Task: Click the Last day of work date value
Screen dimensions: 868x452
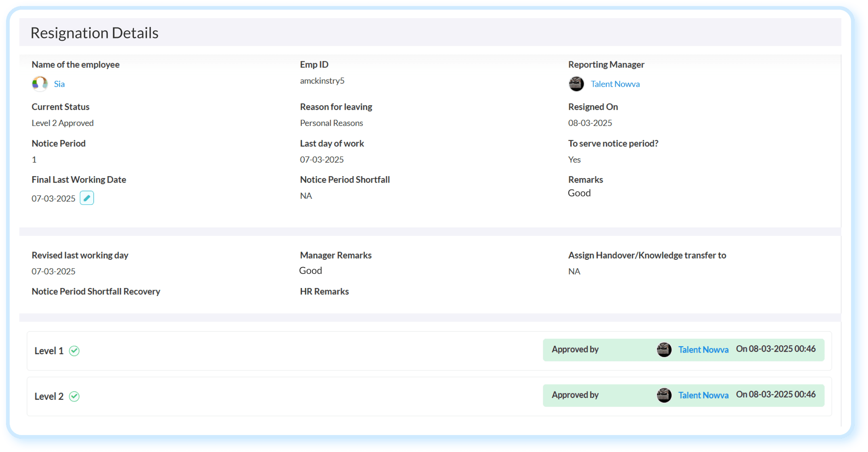Action: [322, 160]
